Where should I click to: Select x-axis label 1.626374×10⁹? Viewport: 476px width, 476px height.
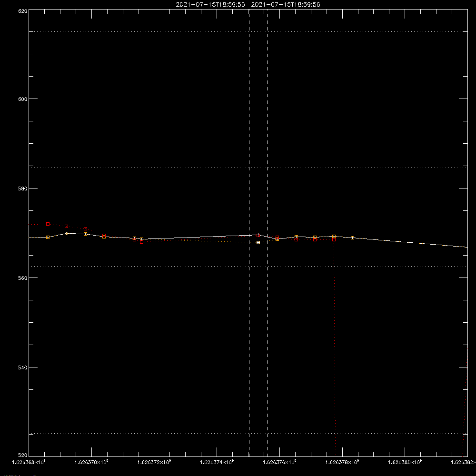[x=217, y=462]
